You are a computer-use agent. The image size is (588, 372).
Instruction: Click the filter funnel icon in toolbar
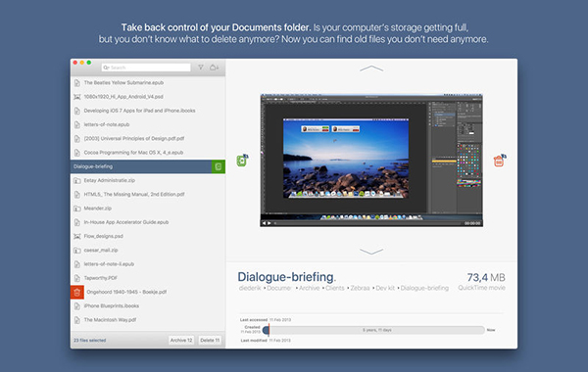[x=201, y=68]
